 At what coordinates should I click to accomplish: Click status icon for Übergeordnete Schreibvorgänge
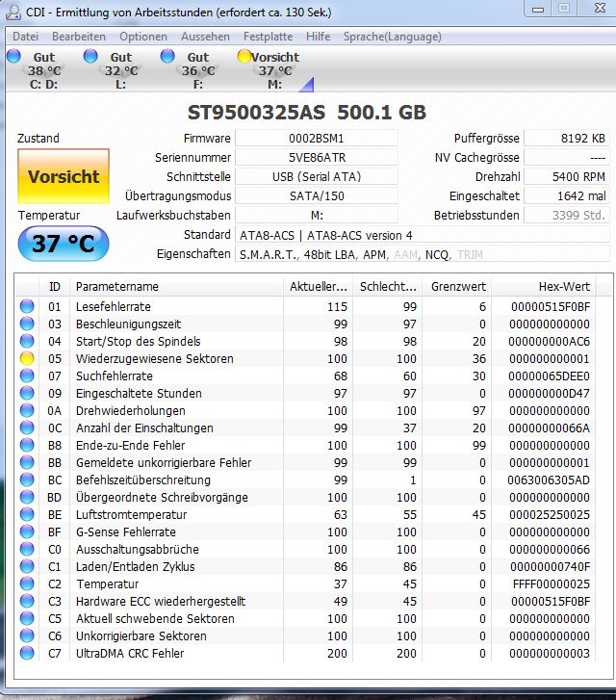(27, 498)
